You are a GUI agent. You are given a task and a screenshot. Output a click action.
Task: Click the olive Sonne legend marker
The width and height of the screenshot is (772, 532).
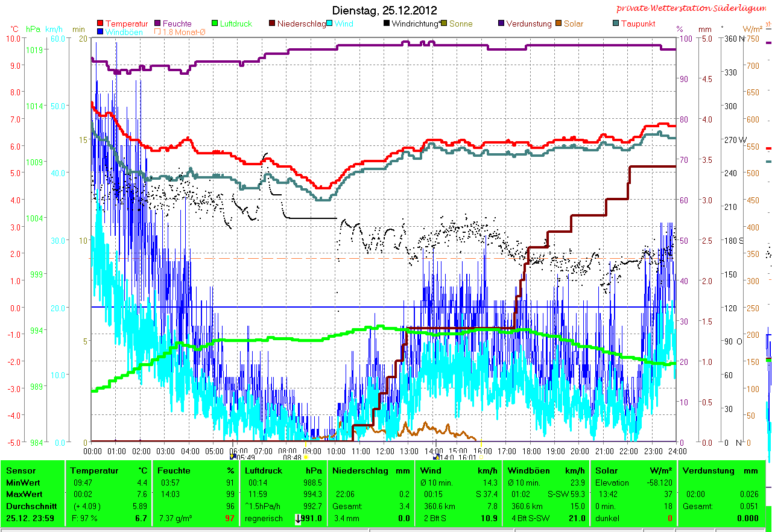pyautogui.click(x=444, y=24)
